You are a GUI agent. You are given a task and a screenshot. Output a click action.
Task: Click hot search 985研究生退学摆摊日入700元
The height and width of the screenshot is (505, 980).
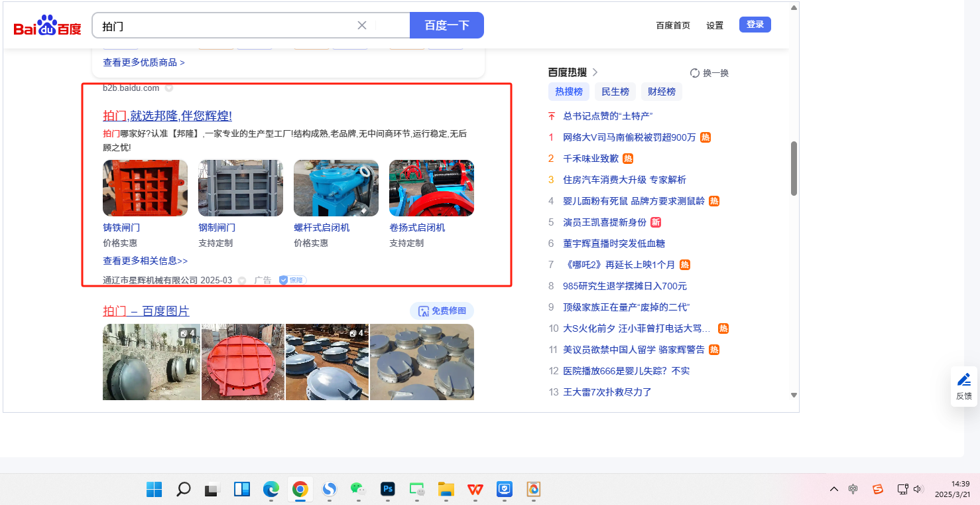(625, 286)
